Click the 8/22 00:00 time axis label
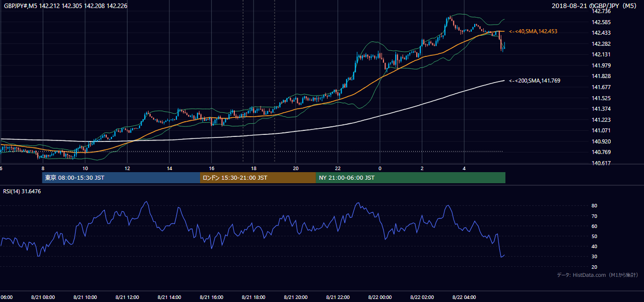This screenshot has height=302, width=644. 380,297
